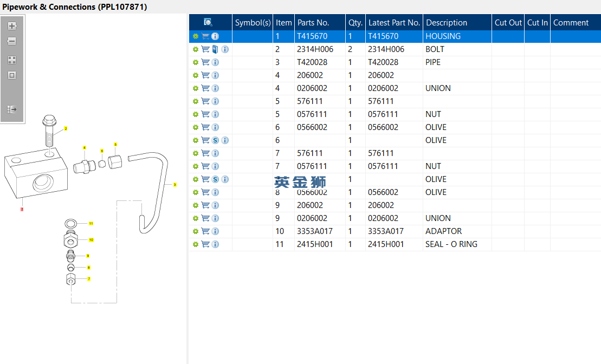The width and height of the screenshot is (601, 364).
Task: Zoom in on the parts diagram
Action: [x=12, y=26]
